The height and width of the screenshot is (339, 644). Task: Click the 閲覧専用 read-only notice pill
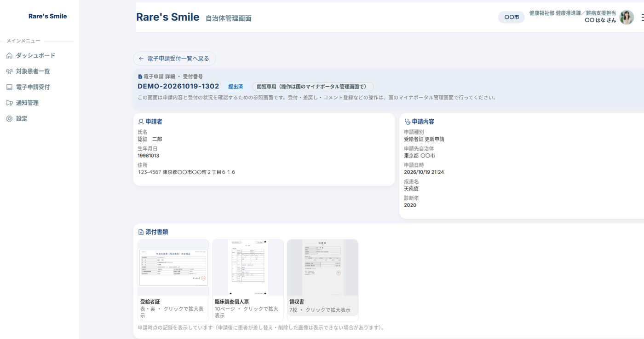[313, 87]
